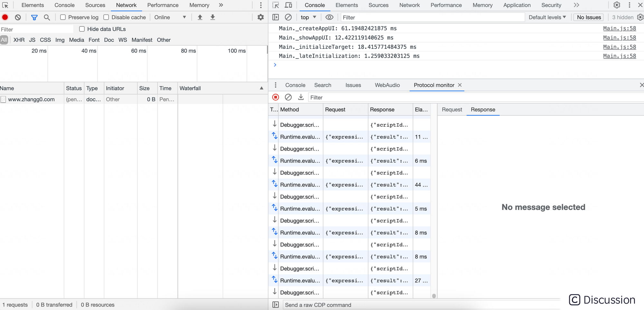Open Network settings gear
This screenshot has height=310, width=644.
click(x=261, y=17)
